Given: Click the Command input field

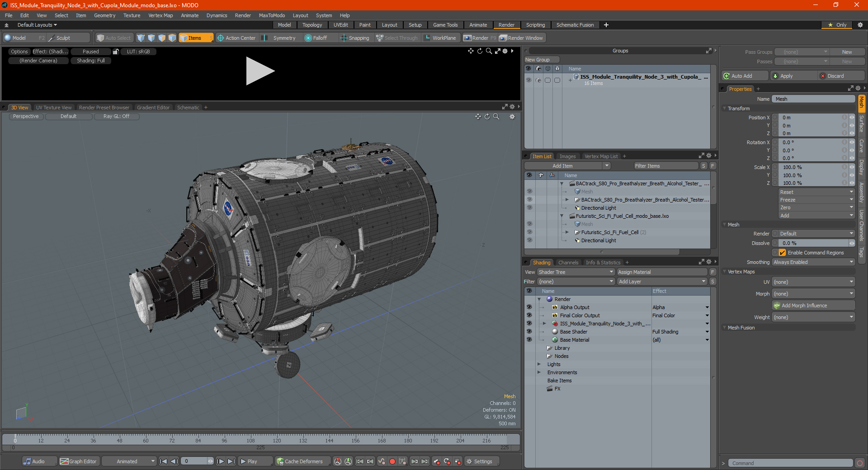Looking at the screenshot, I should pos(790,463).
